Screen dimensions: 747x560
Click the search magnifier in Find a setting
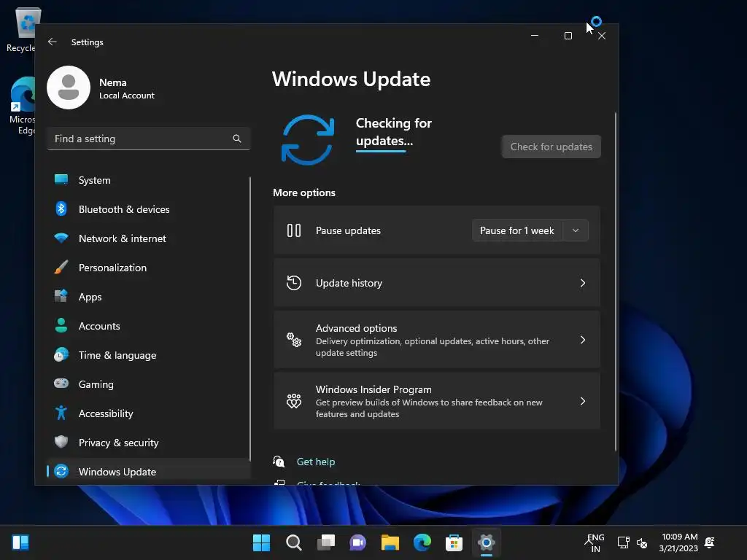pos(237,139)
